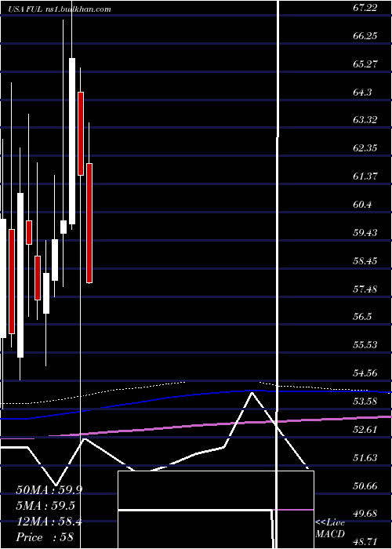
Task: Click the last red candlestick near 58.45
Action: [x=89, y=223]
